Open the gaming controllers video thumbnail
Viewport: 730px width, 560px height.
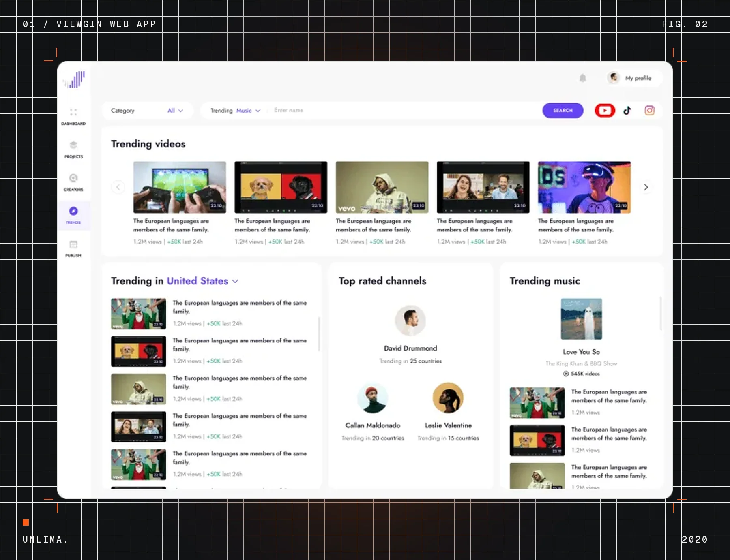(180, 187)
